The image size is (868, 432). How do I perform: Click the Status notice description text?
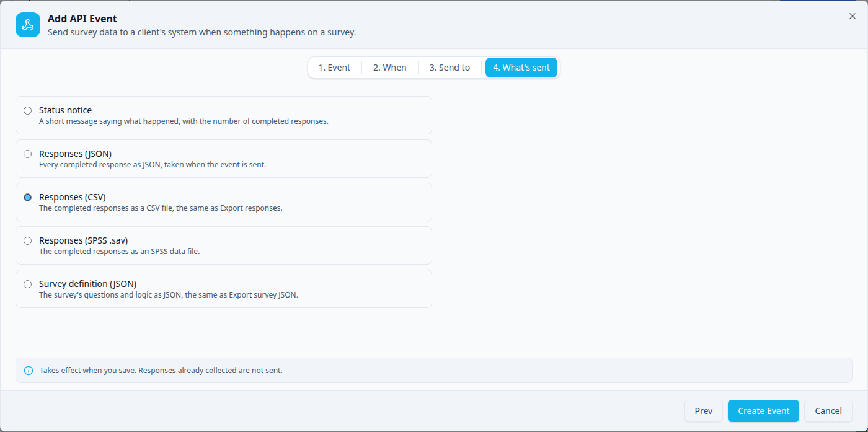coord(184,121)
